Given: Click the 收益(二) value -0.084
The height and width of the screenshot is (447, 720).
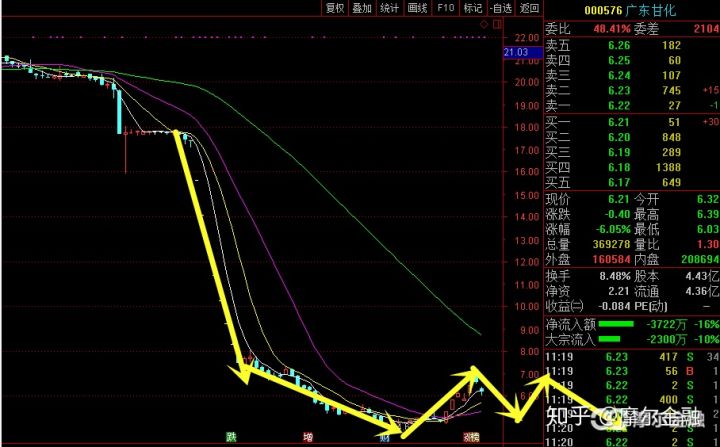Looking at the screenshot, I should (614, 306).
